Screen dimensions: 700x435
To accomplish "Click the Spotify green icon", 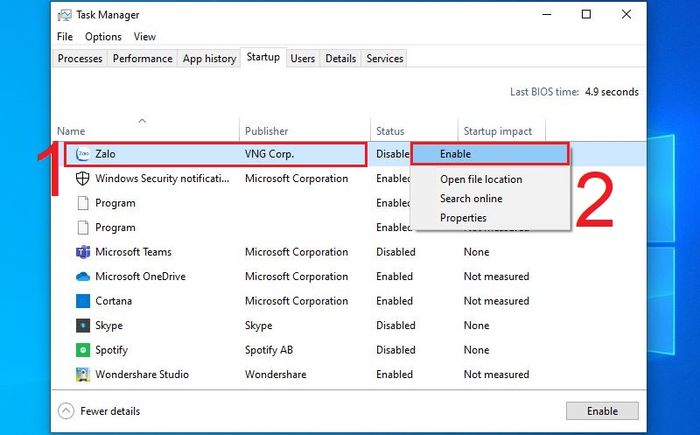I will tap(83, 350).
